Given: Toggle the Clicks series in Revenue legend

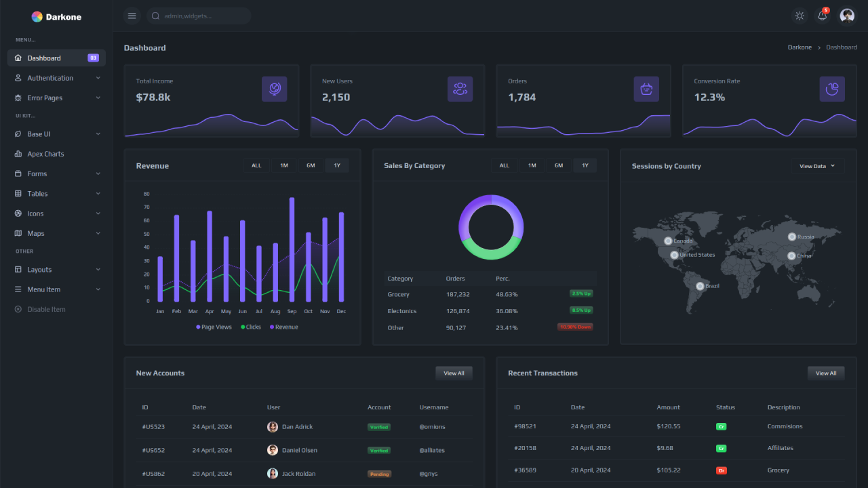Looking at the screenshot, I should (250, 326).
